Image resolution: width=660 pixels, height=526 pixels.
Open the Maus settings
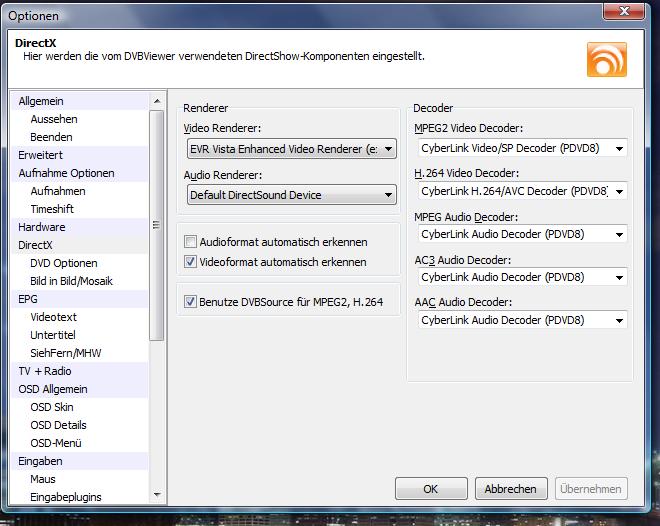[43, 479]
